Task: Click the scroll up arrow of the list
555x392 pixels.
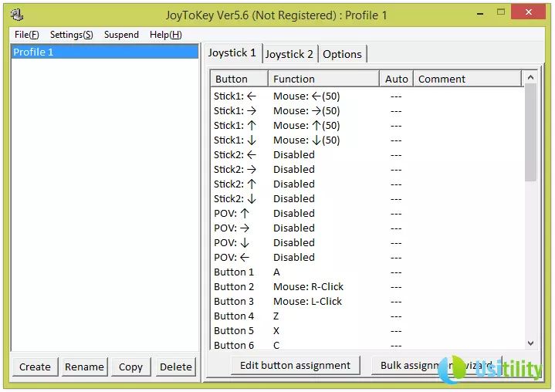Action: (530, 77)
